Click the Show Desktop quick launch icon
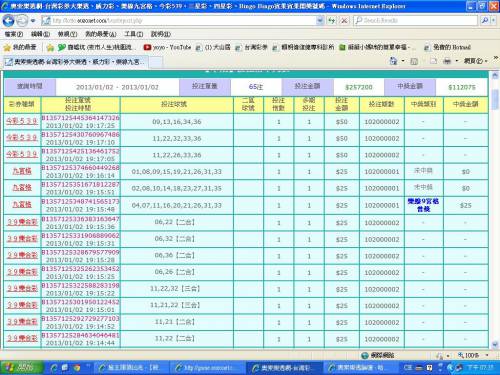The image size is (500, 375). (x=65, y=368)
